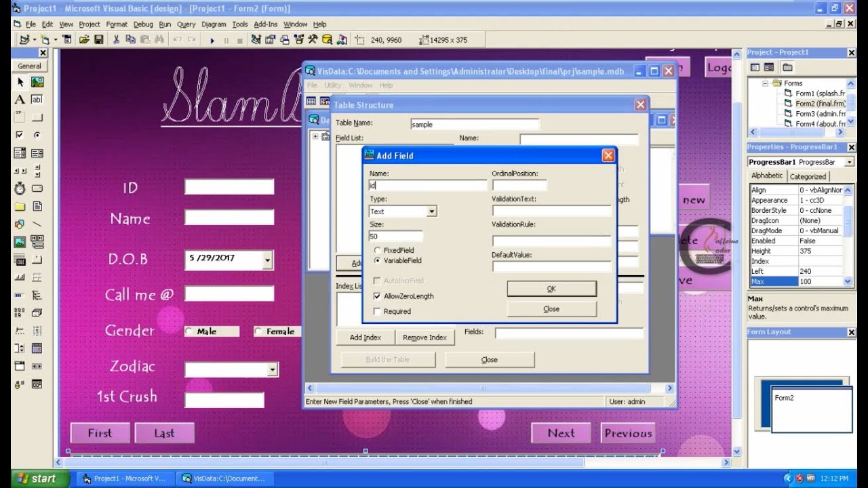
Task: Open the Add-Ins menu
Action: click(x=265, y=24)
